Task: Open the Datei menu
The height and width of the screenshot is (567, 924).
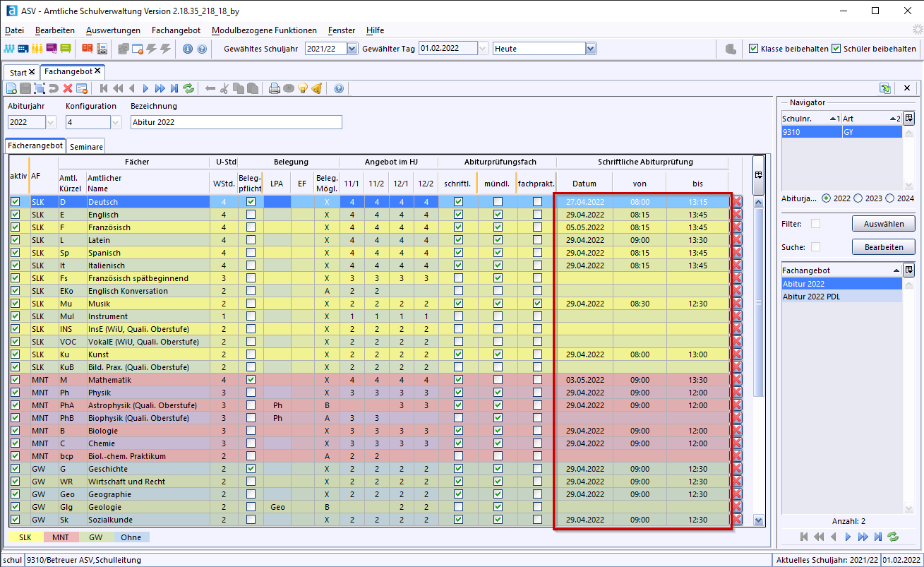Action: [x=14, y=30]
